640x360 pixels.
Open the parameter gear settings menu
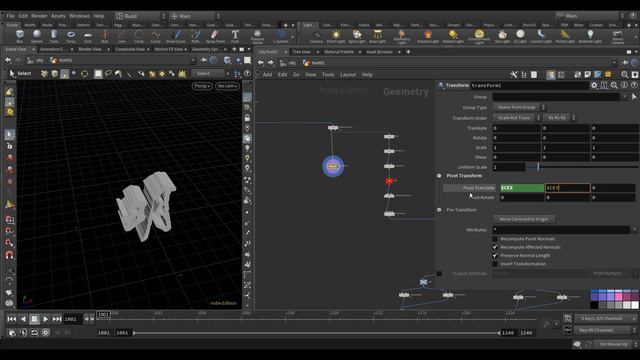pos(594,85)
